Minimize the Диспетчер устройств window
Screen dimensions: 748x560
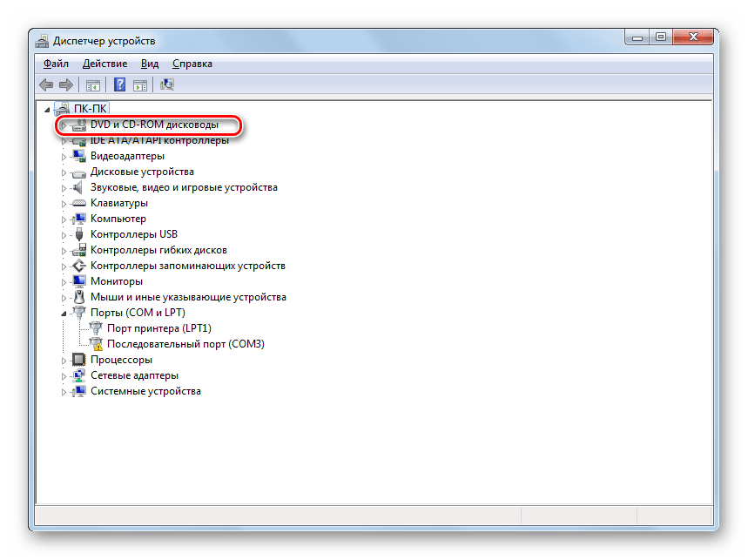637,37
